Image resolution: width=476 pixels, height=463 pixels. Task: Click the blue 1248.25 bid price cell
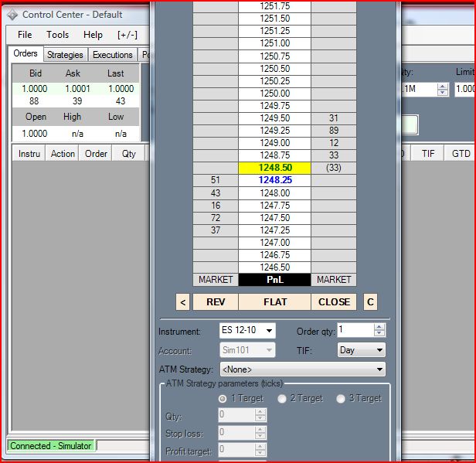275,180
